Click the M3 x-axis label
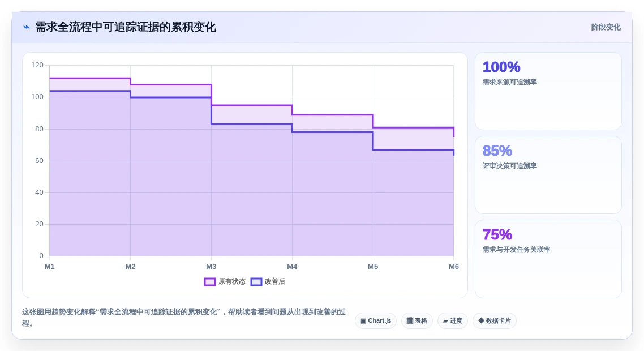This screenshot has width=644, height=351. (x=211, y=266)
